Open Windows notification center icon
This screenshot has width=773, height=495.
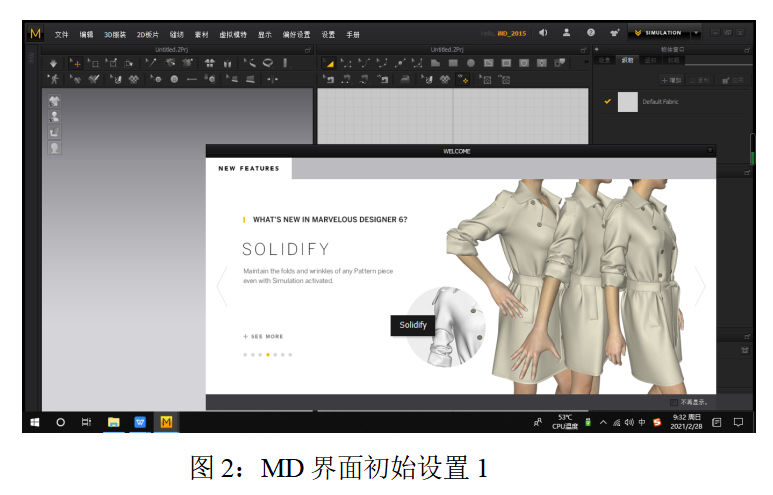[738, 423]
